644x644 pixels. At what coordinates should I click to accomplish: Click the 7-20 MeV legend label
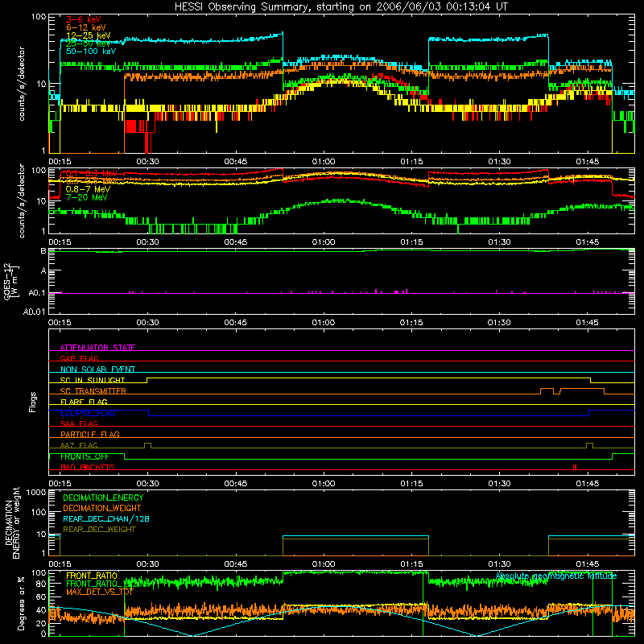pyautogui.click(x=86, y=197)
